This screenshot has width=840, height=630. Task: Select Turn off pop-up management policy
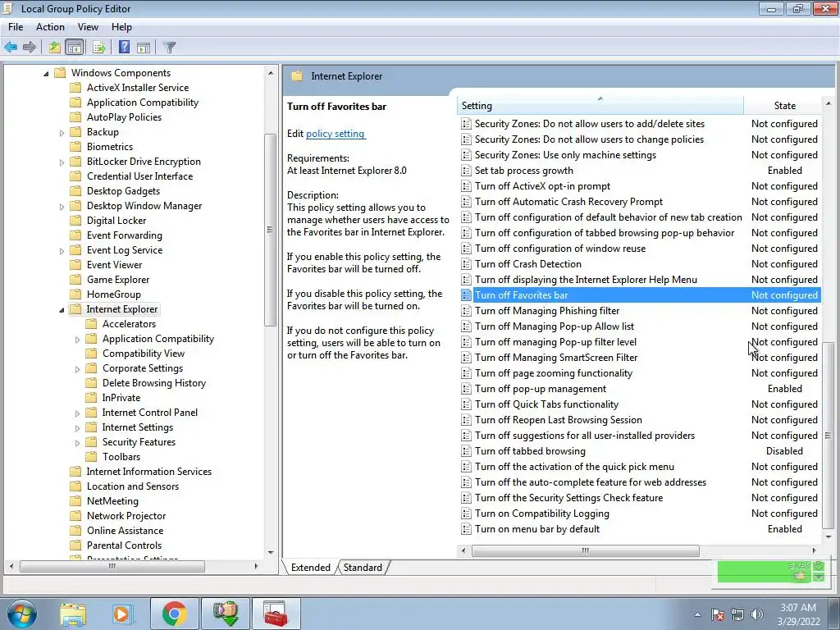pos(640,389)
